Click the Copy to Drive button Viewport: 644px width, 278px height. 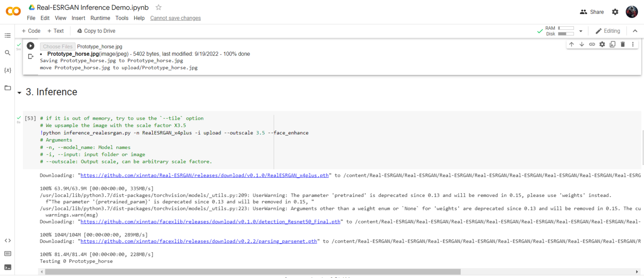[96, 31]
